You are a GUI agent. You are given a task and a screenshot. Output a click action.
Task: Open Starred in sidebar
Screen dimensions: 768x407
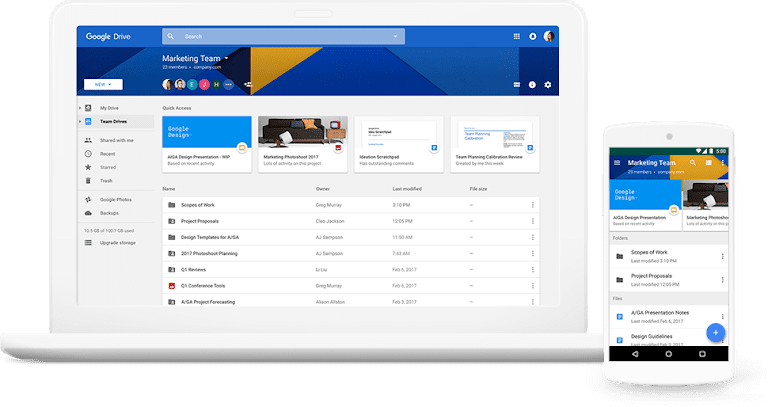[108, 168]
